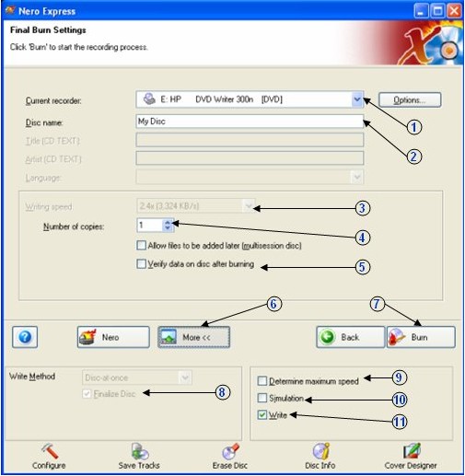Click the Title (CD TEXT) field
The image size is (465, 476).
coord(250,140)
